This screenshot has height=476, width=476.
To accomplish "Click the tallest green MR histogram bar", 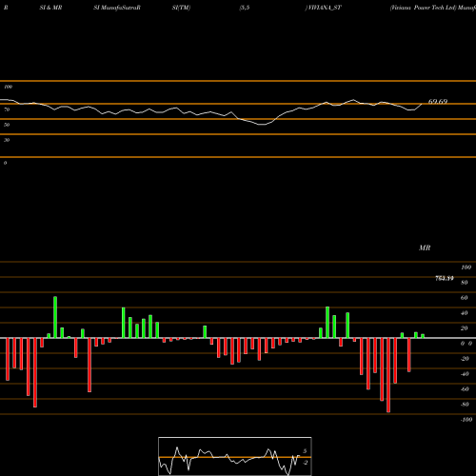I will pos(55,317).
